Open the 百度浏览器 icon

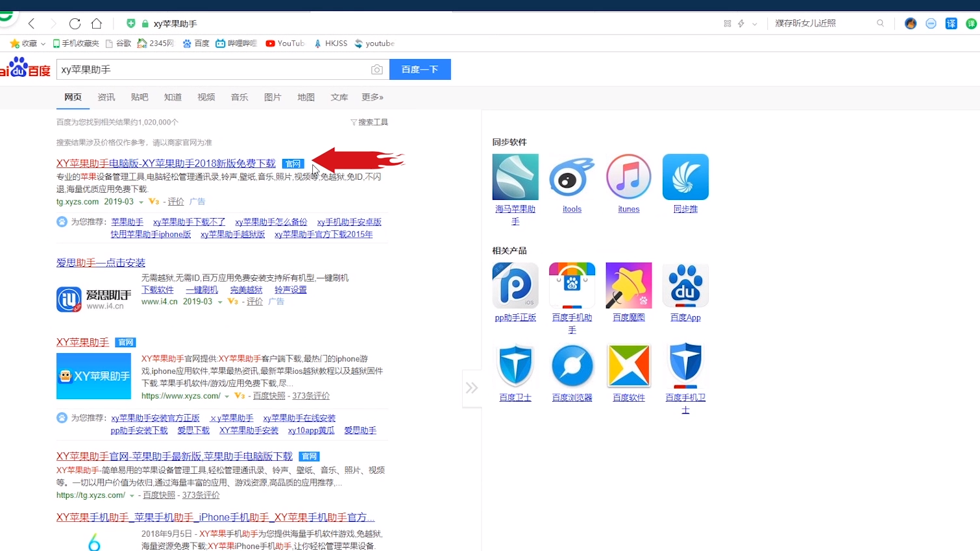[572, 365]
